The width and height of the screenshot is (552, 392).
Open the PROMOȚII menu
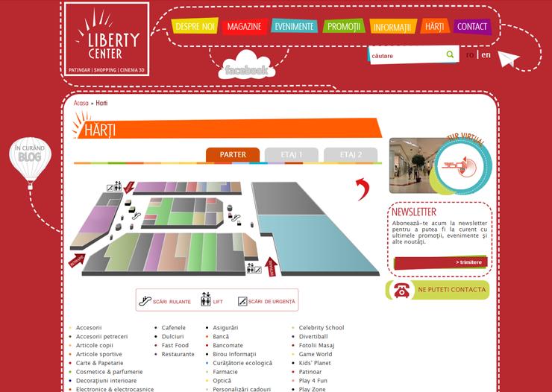pyautogui.click(x=344, y=26)
